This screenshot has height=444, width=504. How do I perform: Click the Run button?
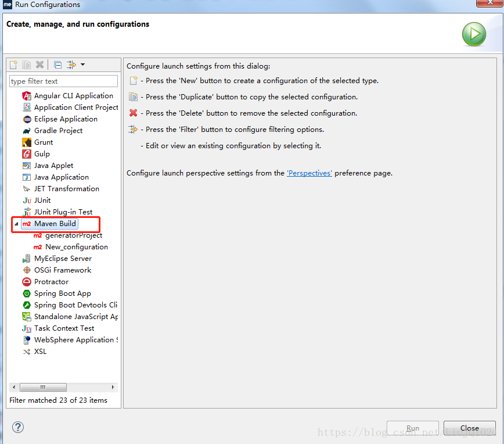413,428
